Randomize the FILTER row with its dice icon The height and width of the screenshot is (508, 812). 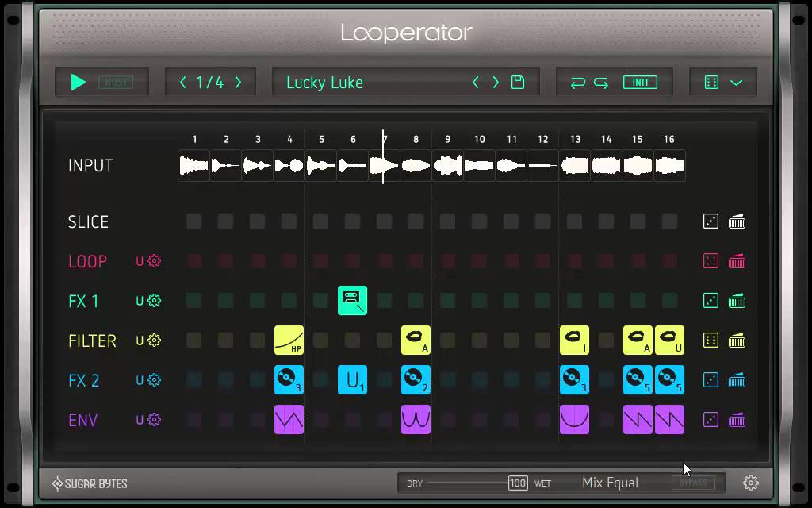point(710,341)
